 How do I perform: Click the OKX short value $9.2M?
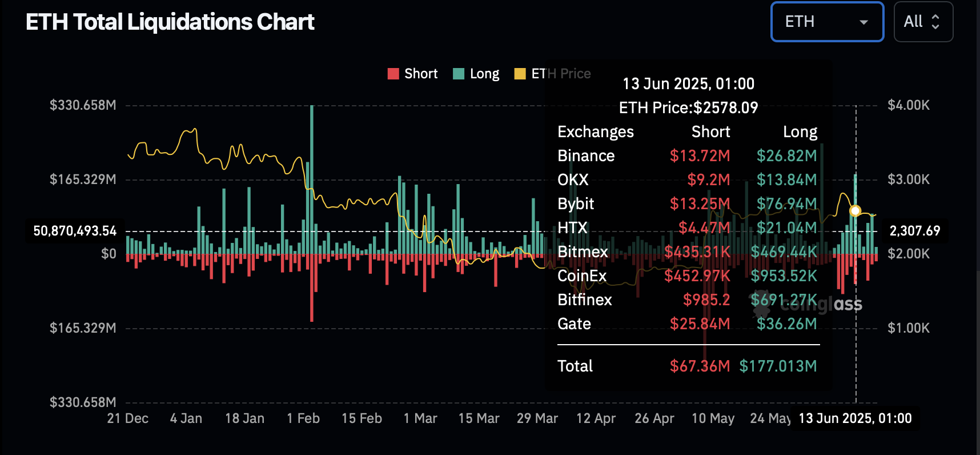click(709, 179)
